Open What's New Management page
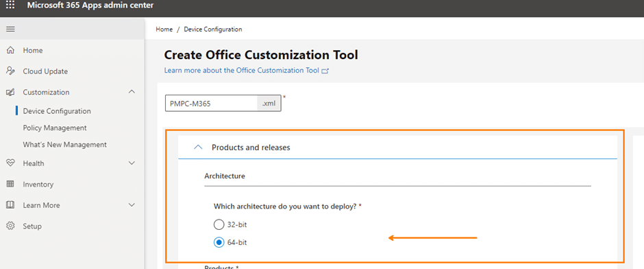Image resolution: width=644 pixels, height=269 pixels. point(65,145)
